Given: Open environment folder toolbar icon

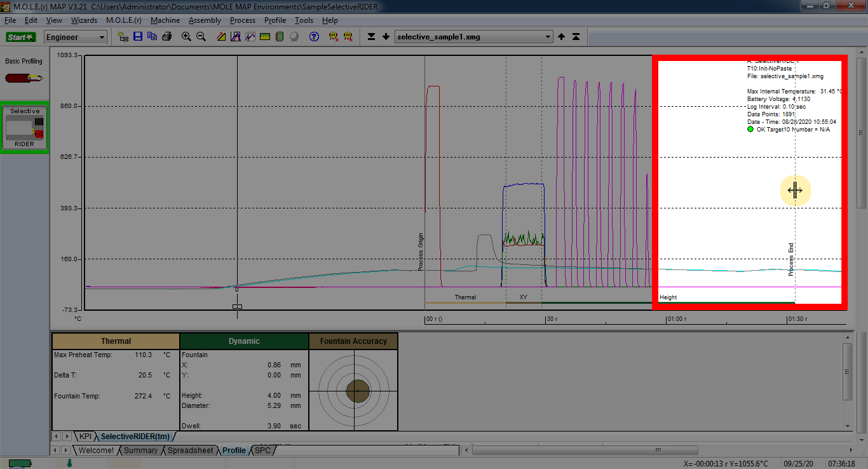Looking at the screenshot, I should click(123, 37).
